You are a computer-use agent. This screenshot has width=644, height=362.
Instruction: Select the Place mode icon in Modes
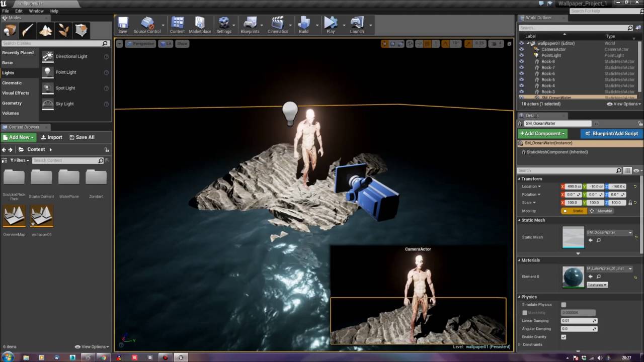point(10,30)
